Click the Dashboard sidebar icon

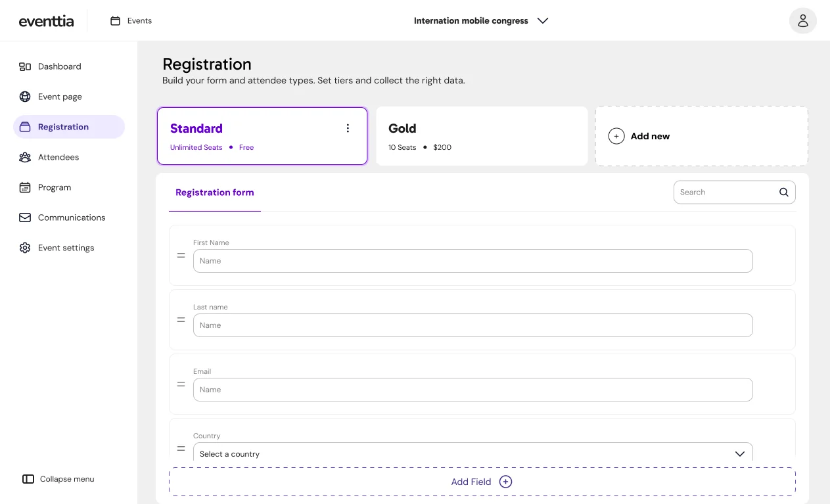25,66
